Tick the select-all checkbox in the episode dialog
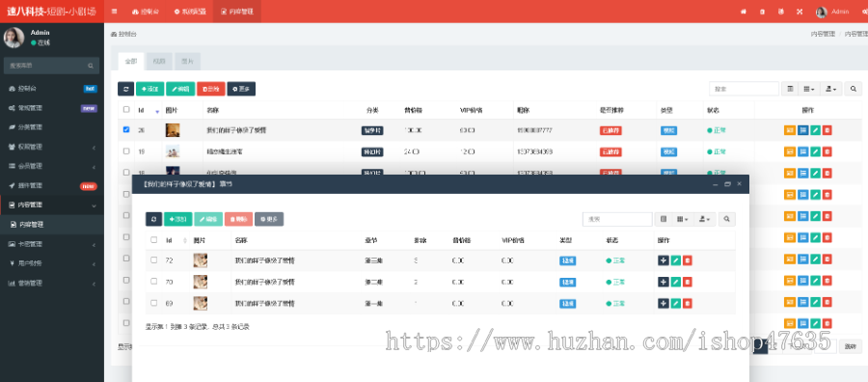 [154, 240]
